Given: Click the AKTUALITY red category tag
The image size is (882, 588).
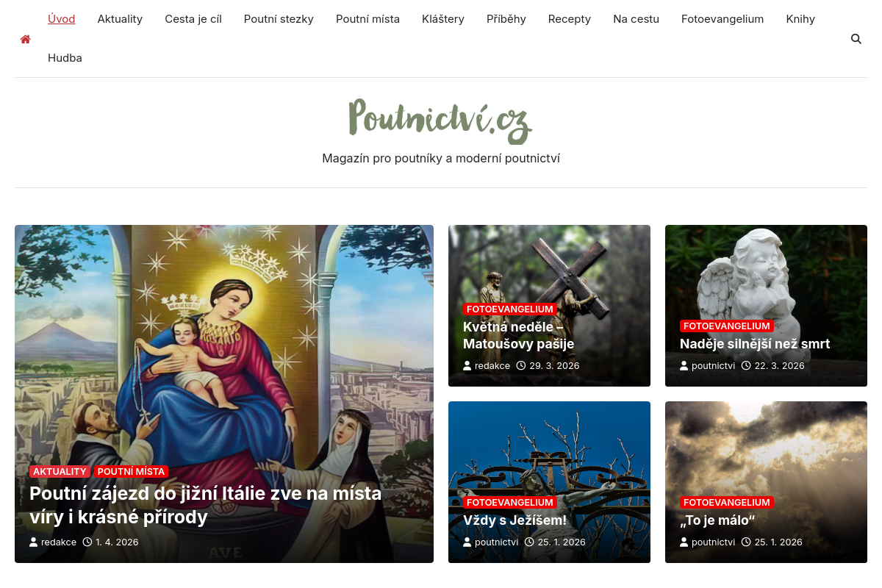Looking at the screenshot, I should pyautogui.click(x=60, y=471).
